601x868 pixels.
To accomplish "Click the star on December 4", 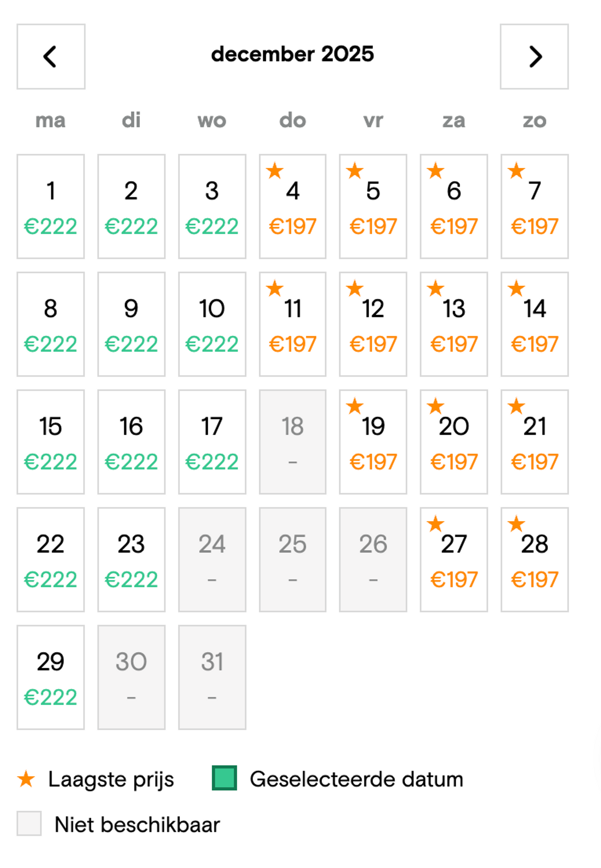I will pos(275,171).
